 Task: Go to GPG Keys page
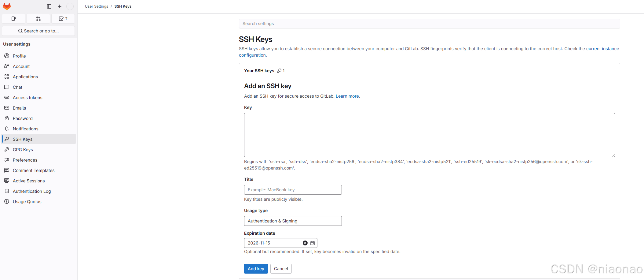click(38, 150)
